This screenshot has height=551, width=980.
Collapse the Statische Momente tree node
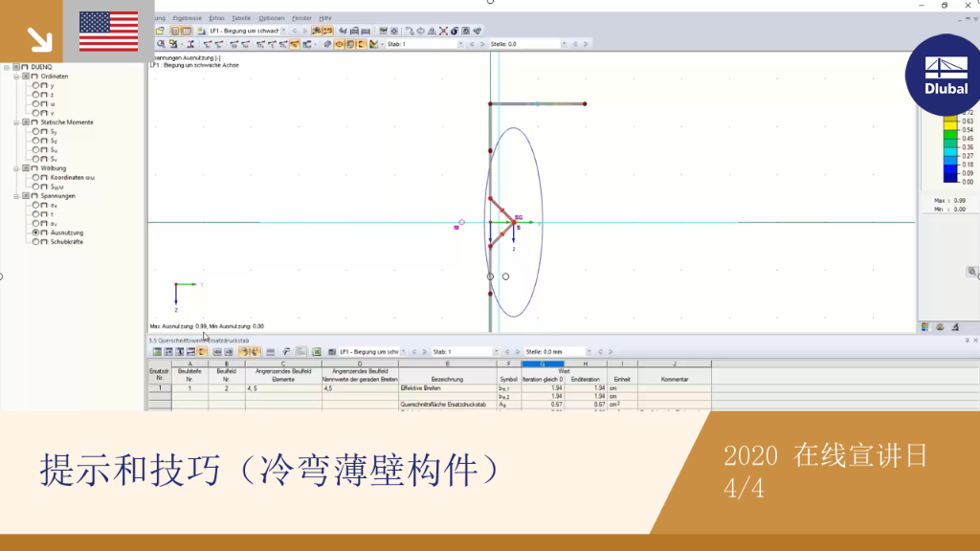pos(16,122)
